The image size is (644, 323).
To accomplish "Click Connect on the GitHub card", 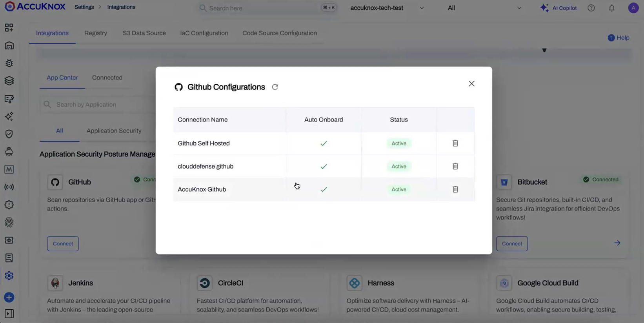I will [63, 244].
